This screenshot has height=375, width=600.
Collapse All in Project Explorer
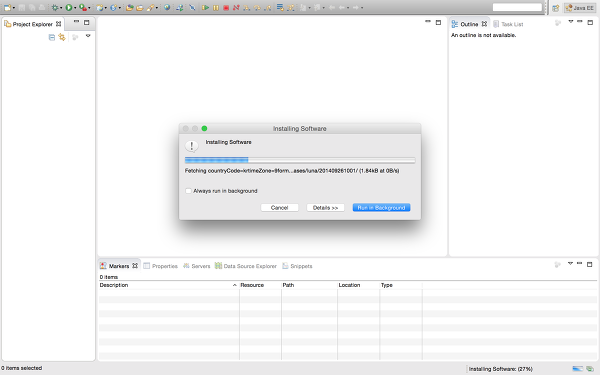pos(52,37)
